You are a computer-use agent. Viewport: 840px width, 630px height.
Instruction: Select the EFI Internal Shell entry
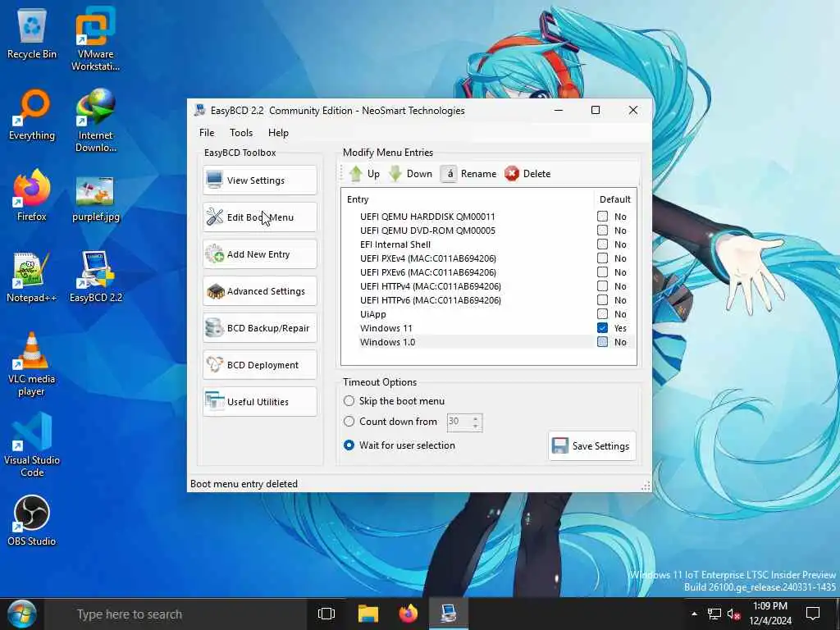coord(489,244)
